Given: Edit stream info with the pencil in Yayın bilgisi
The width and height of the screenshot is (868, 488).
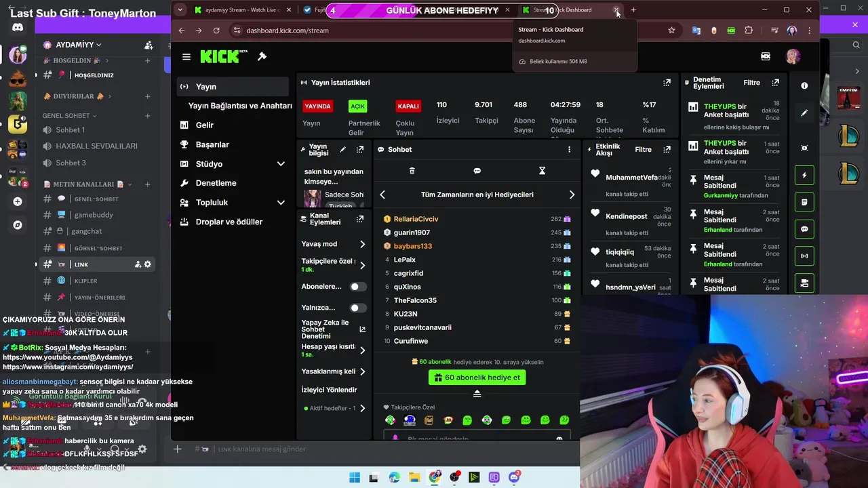Looking at the screenshot, I should coord(342,149).
